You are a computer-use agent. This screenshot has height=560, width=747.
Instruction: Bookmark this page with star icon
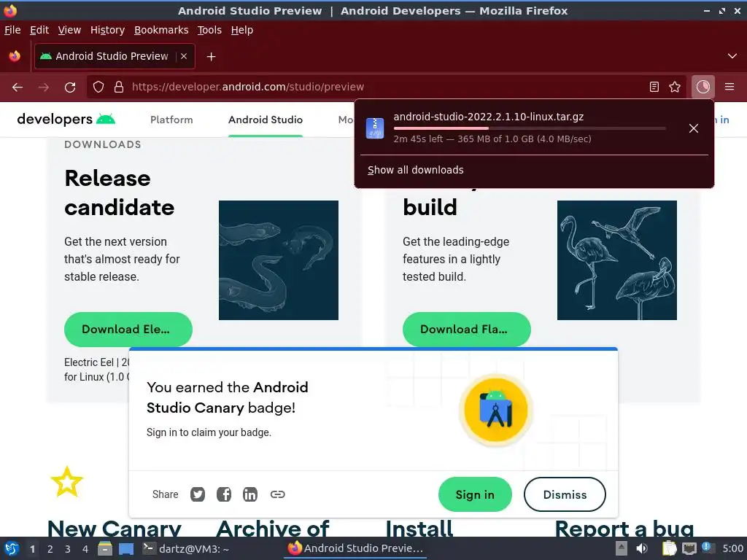675,87
